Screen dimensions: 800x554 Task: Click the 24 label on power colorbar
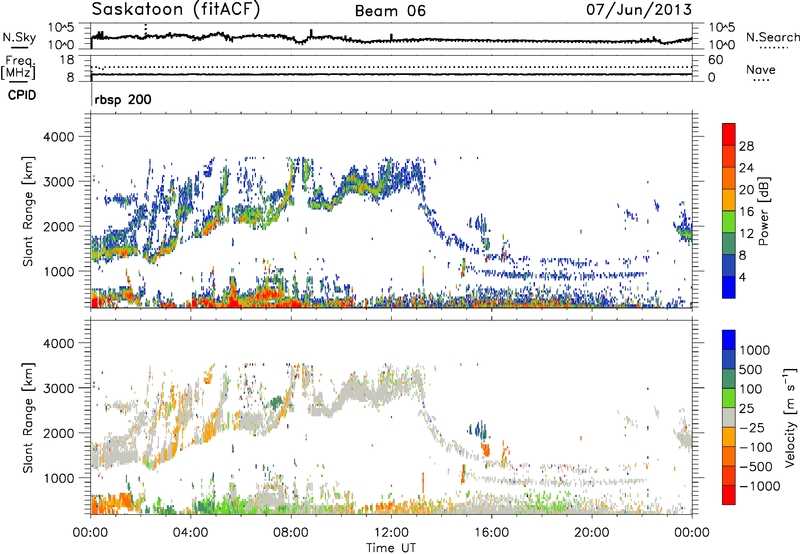pos(746,168)
